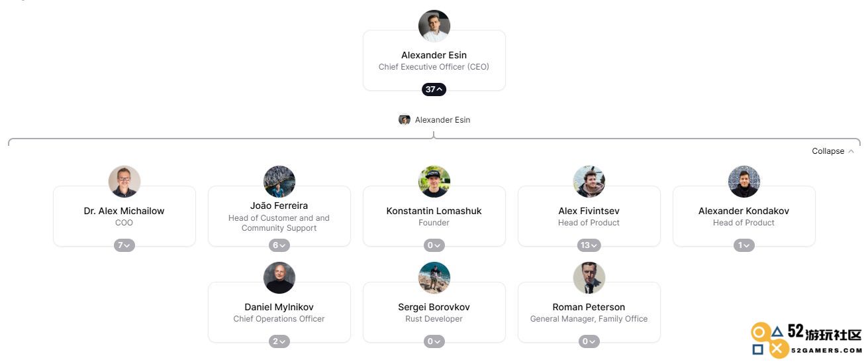This screenshot has height=362, width=868.
Task: Open the 52Gamers watermark logo
Action: [x=806, y=340]
